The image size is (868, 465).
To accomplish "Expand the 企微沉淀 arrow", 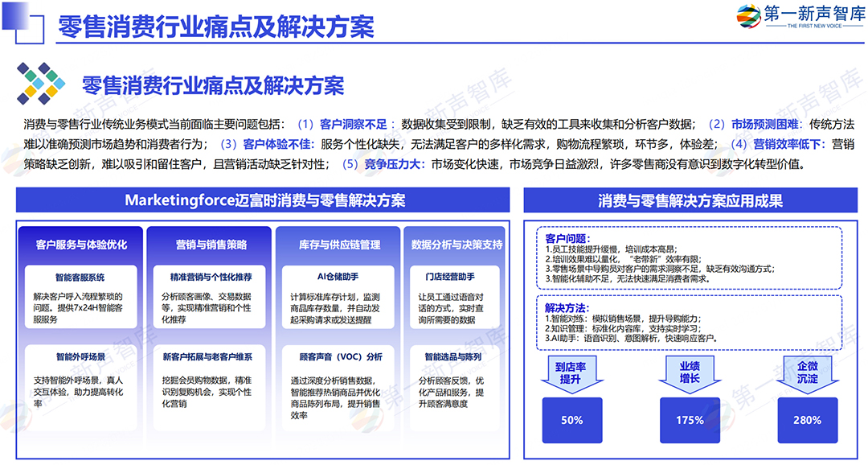I will (807, 372).
